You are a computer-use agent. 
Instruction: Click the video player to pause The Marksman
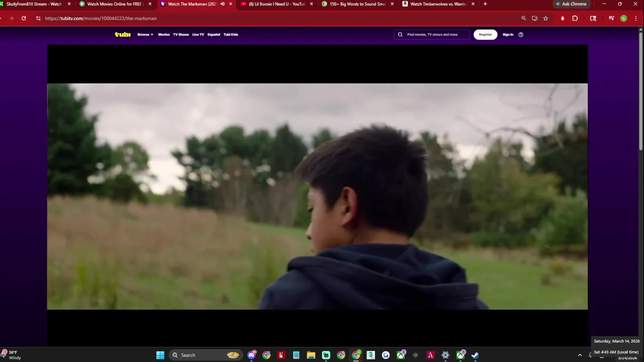click(317, 196)
